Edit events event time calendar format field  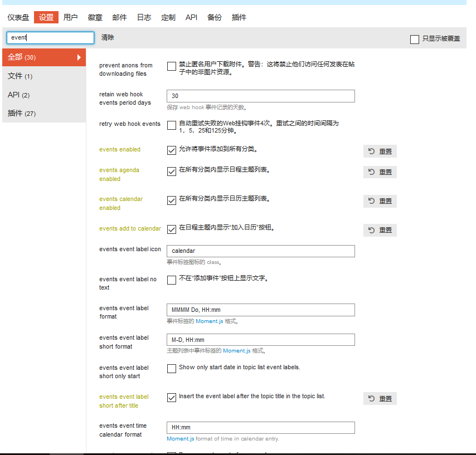pos(261,428)
